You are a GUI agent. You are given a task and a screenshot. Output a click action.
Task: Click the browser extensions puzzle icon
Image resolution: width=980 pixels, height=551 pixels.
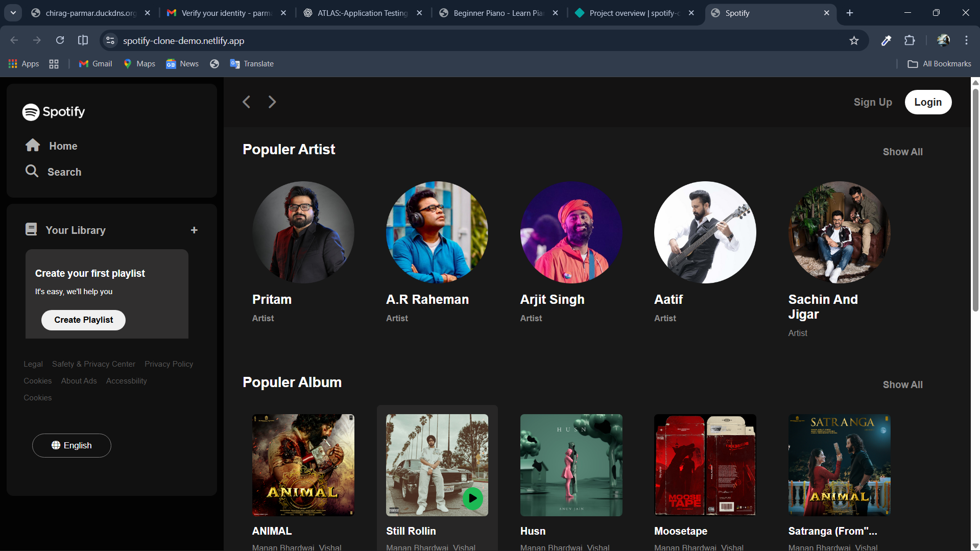point(910,40)
